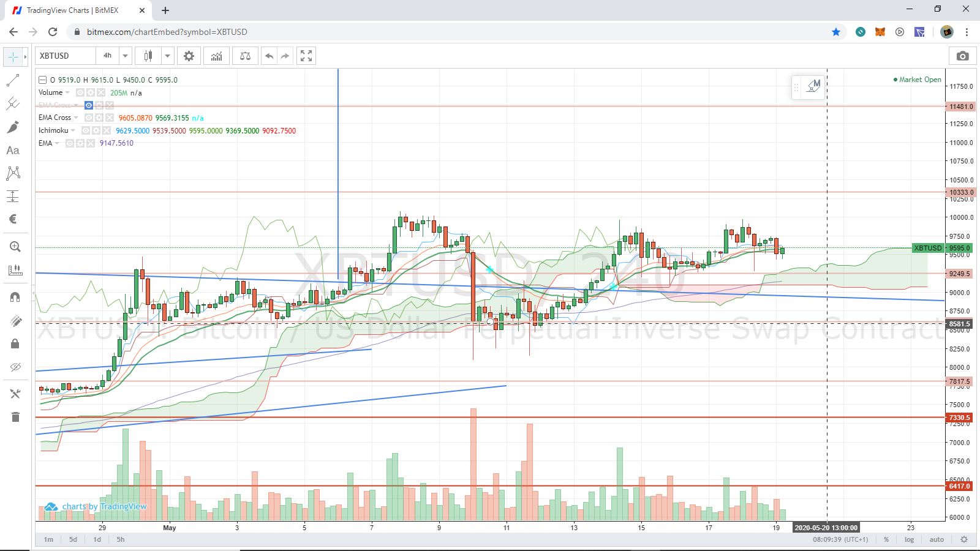Open the MetaMask fox extension
Screen dimensions: 980x551
point(880,32)
